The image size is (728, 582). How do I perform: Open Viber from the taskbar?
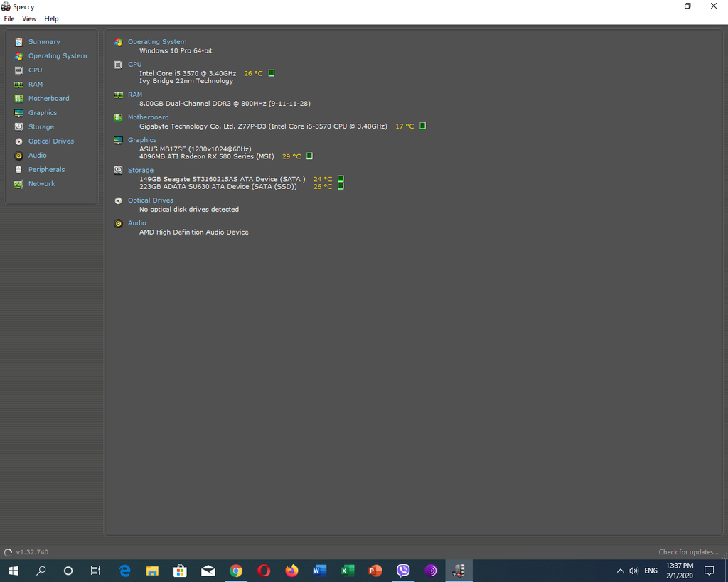coord(403,571)
